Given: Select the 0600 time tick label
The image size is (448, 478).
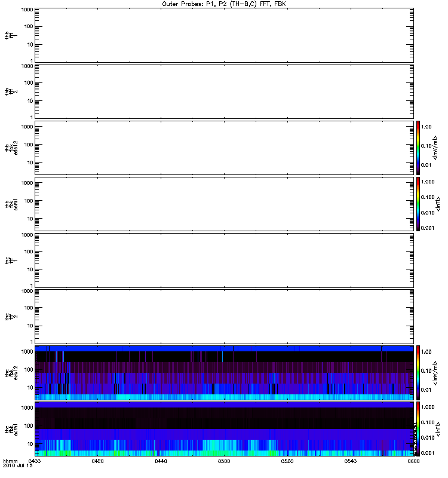Looking at the screenshot, I should click(413, 461).
